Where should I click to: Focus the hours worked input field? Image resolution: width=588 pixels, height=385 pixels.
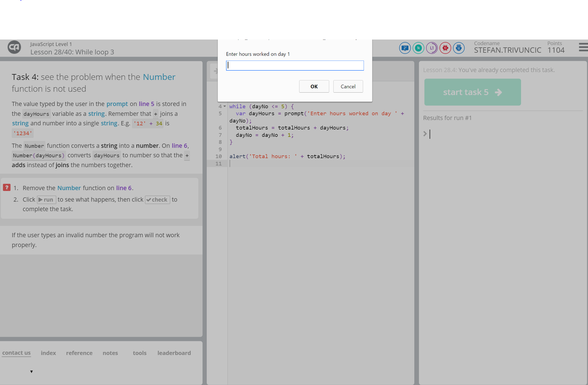295,66
